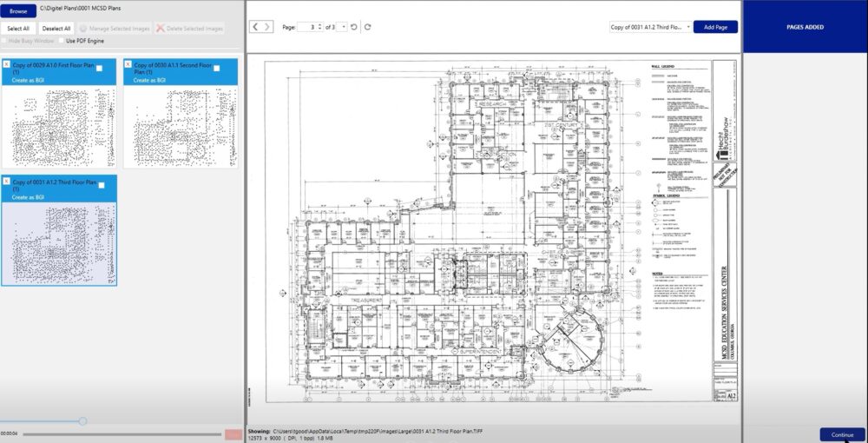The width and height of the screenshot is (868, 443).
Task: Enable the Use PDF Engine checkbox
Action: click(61, 41)
